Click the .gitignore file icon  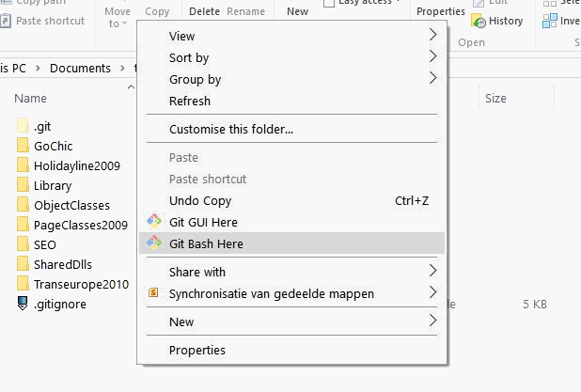click(24, 304)
